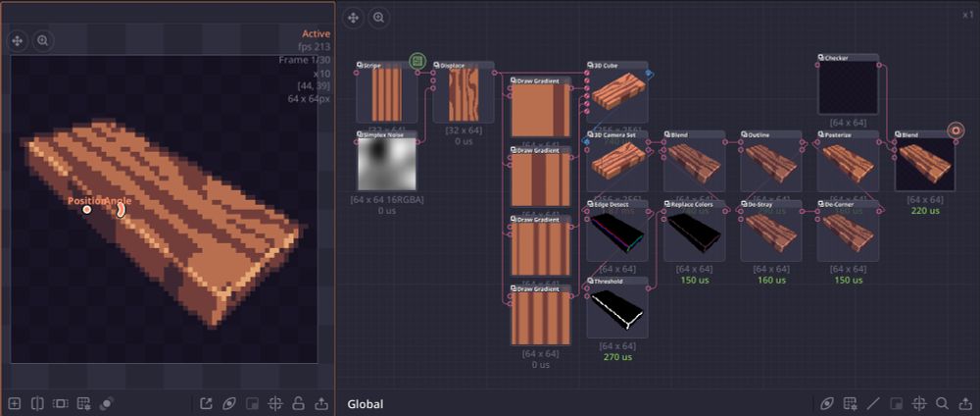Click the 'x1' graph zoom value
The image size is (980, 416).
pyautogui.click(x=968, y=15)
